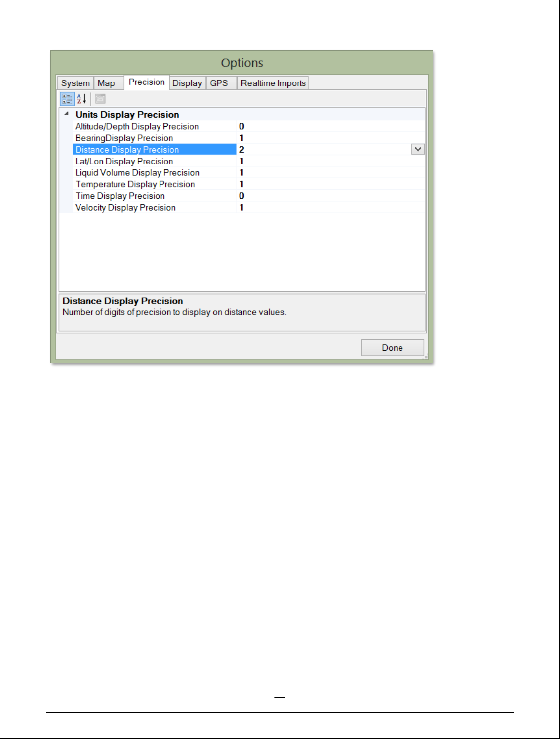Switch to the Map tab
The width and height of the screenshot is (560, 739).
tap(106, 83)
